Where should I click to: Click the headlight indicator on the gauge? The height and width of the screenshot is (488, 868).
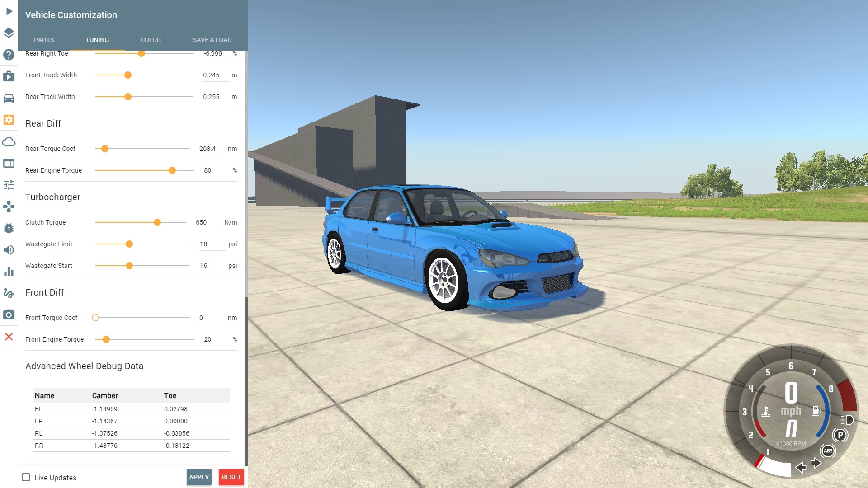click(847, 420)
